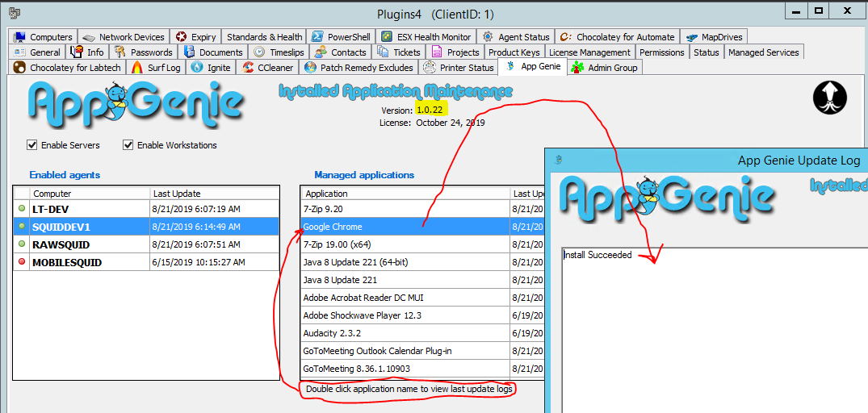Open the Chocolatey for Labtech tab

tap(67, 68)
